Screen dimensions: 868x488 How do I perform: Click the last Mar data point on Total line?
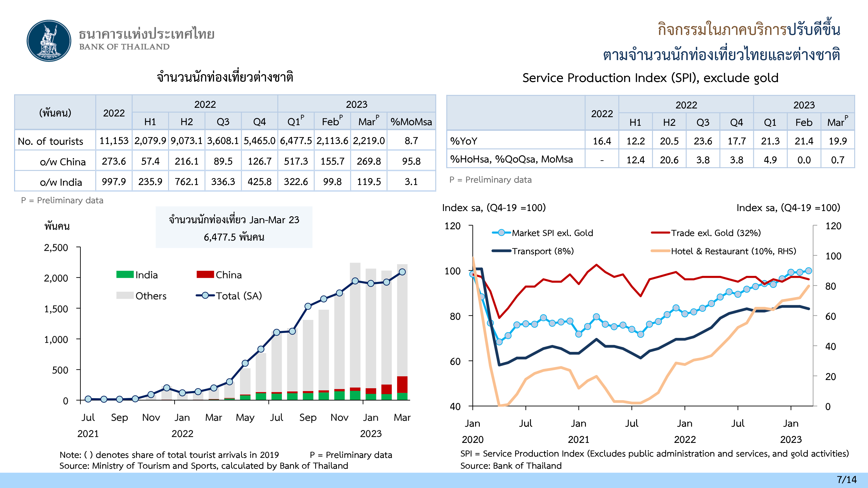(x=402, y=272)
